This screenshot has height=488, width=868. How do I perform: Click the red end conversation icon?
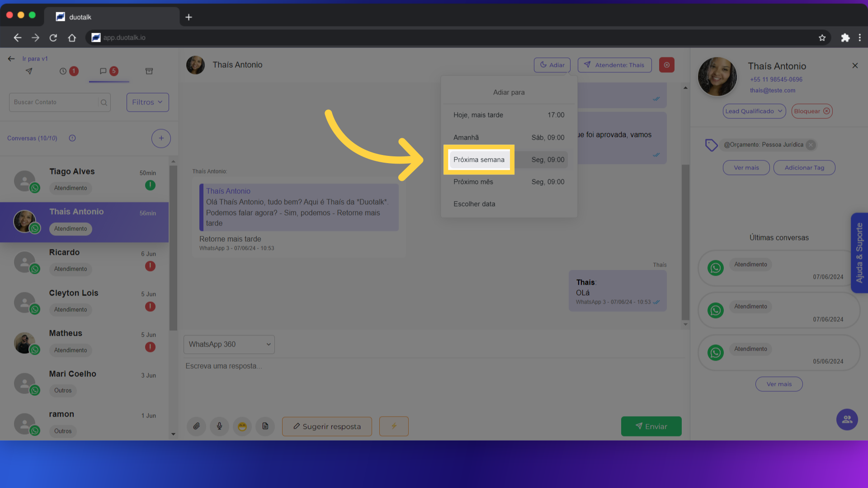[666, 65]
